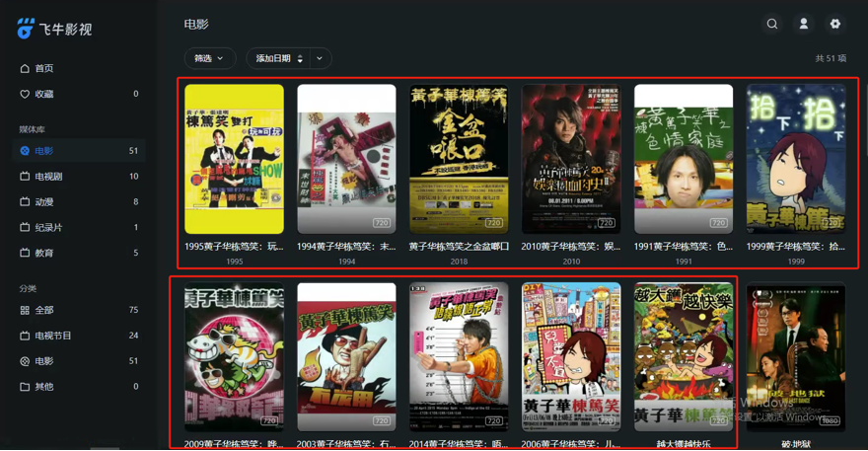Open 2003黄子华栋笃笑 poster
This screenshot has width=868, height=451.
click(x=346, y=357)
